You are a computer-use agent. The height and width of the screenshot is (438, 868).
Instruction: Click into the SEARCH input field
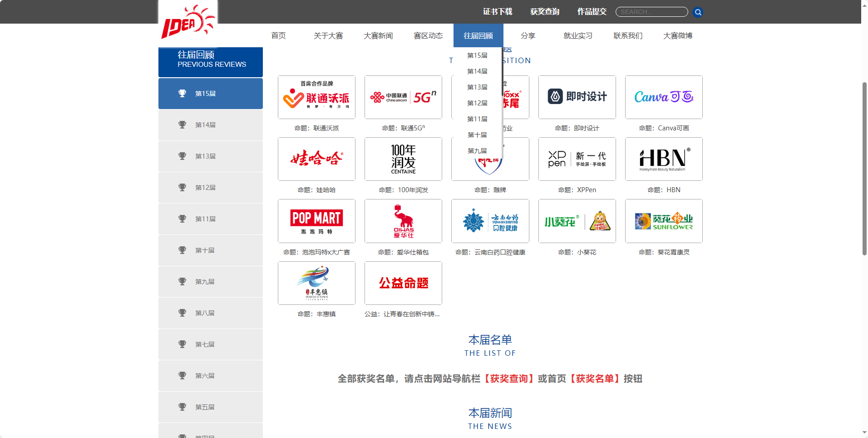pyautogui.click(x=652, y=12)
